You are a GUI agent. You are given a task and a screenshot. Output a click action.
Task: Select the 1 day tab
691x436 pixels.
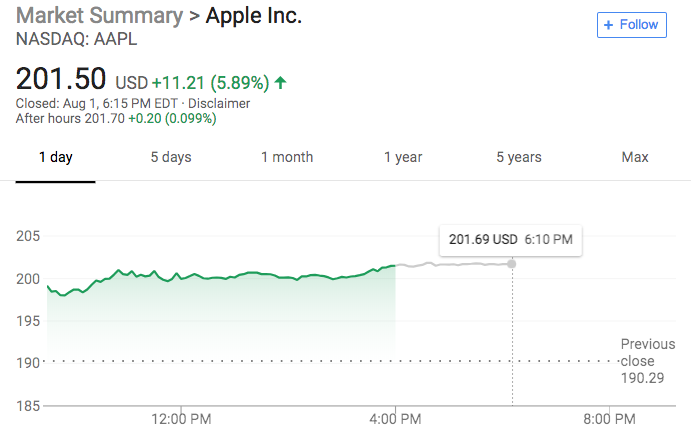coord(56,157)
